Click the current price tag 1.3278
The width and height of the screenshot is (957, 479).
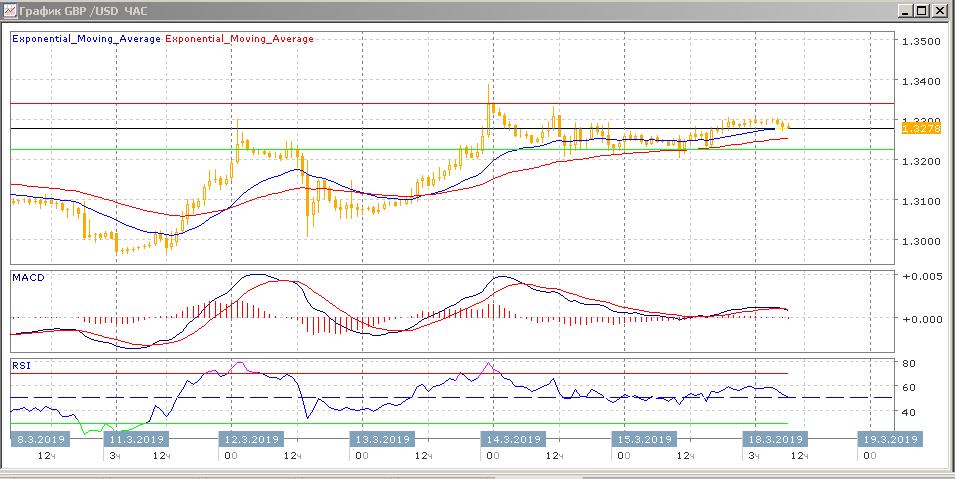click(x=918, y=127)
